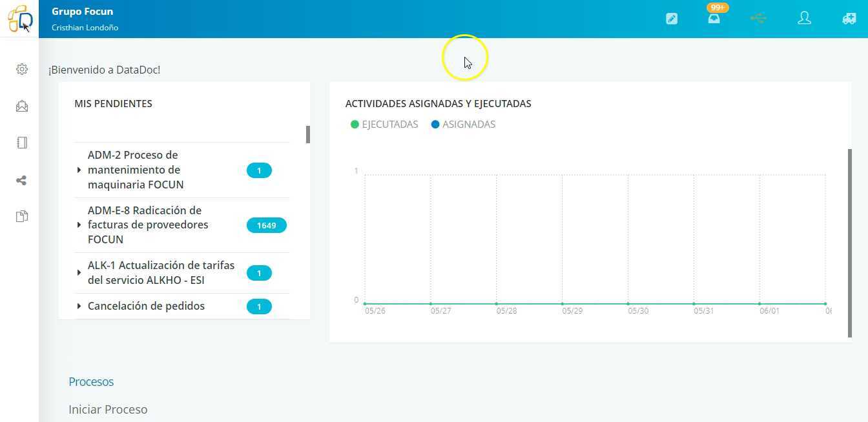Expand ADM-E-8 Radicación de facturas FOCUN
The image size is (868, 422).
(x=79, y=225)
